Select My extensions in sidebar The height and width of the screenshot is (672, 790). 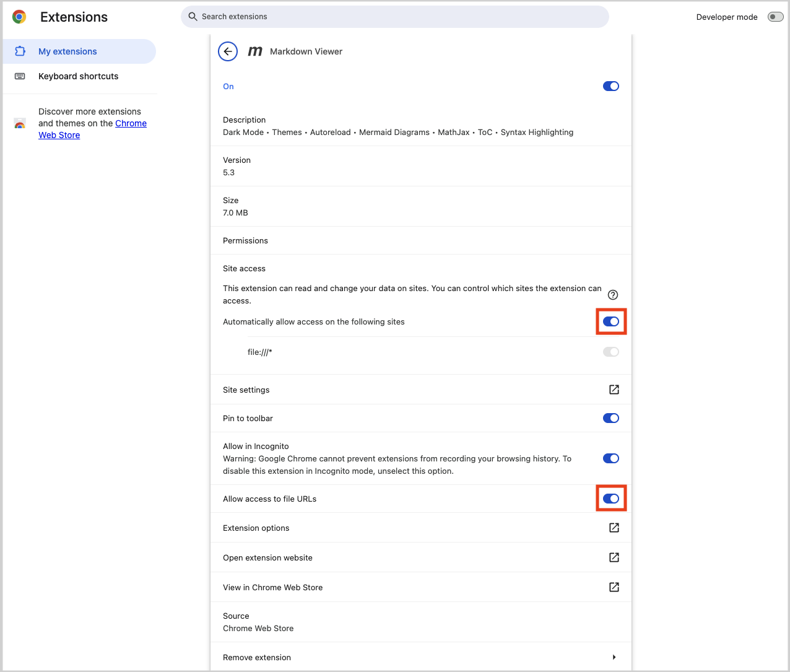pos(79,51)
